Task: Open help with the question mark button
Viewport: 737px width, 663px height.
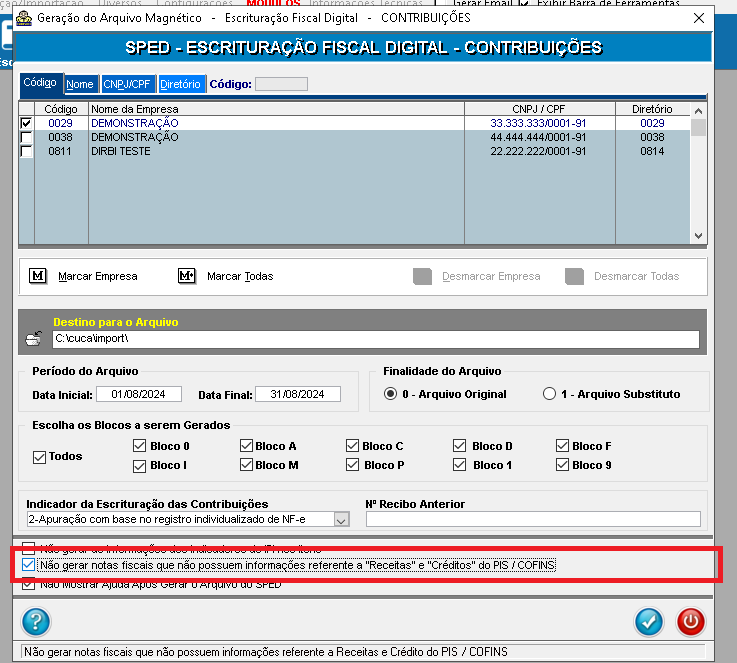Action: (x=36, y=622)
